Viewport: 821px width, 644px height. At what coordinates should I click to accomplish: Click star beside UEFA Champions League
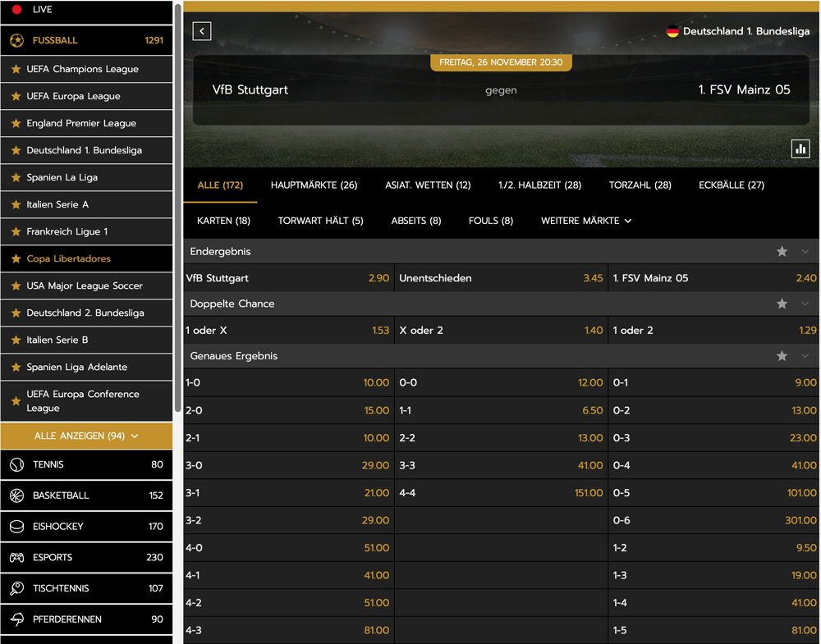[x=16, y=69]
